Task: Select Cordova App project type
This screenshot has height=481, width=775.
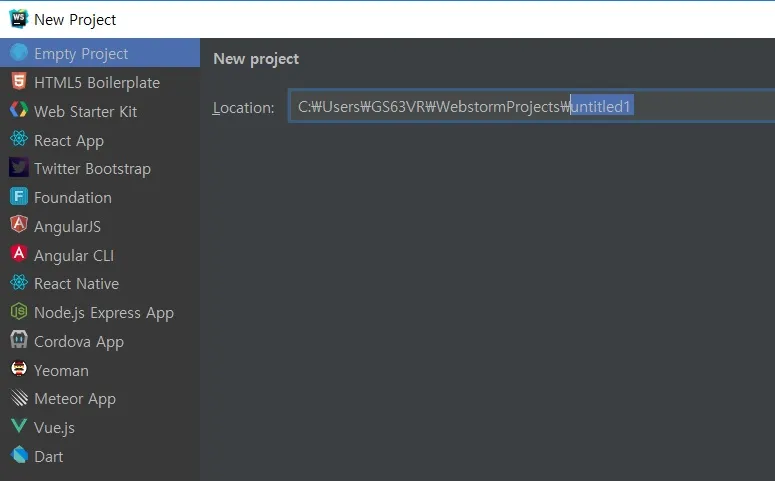Action: pyautogui.click(x=100, y=341)
